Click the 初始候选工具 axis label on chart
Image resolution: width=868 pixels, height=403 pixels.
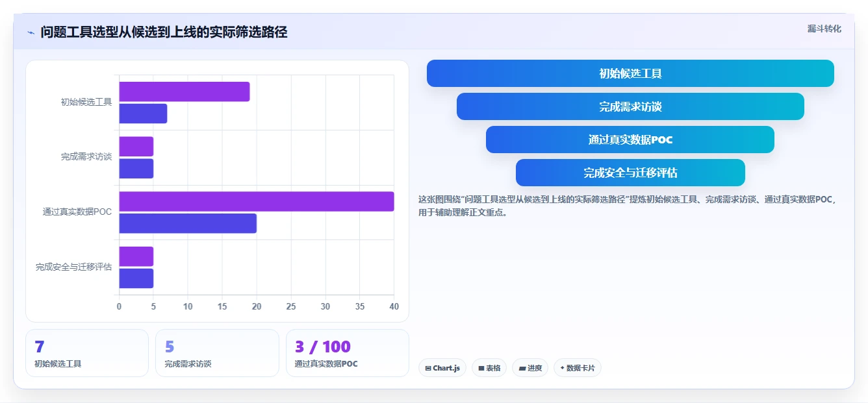(x=86, y=102)
